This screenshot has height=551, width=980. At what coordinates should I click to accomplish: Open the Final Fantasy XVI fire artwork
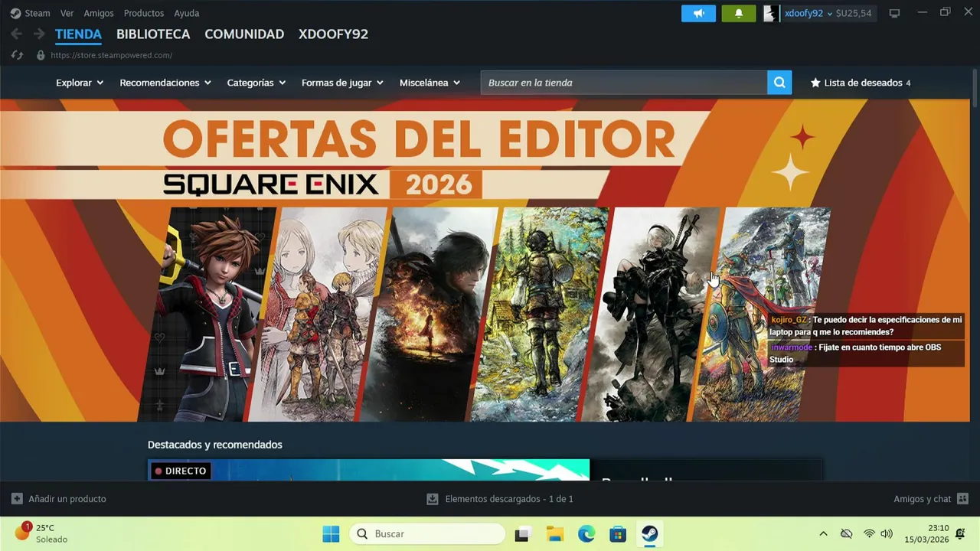tap(429, 314)
